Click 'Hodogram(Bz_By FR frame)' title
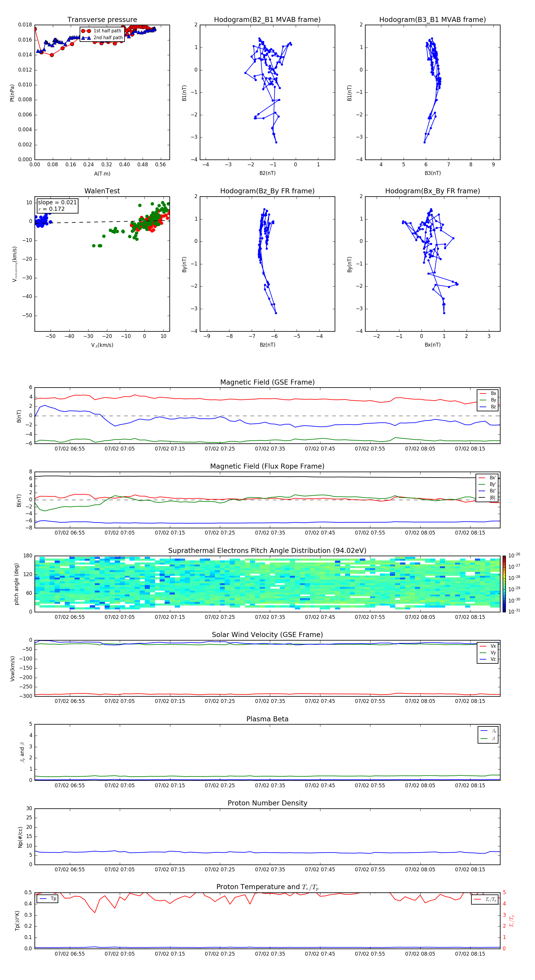The width and height of the screenshot is (535, 980). point(267,191)
